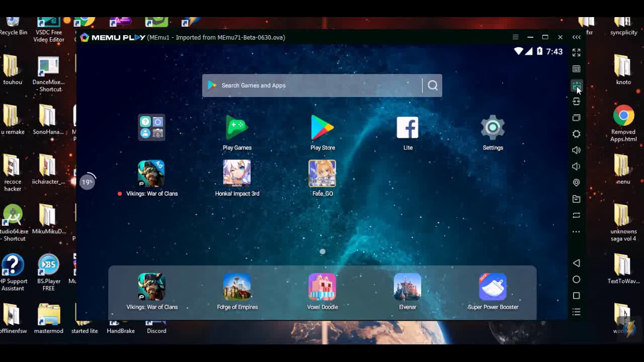Click the syncplicity desktop label

point(623,32)
